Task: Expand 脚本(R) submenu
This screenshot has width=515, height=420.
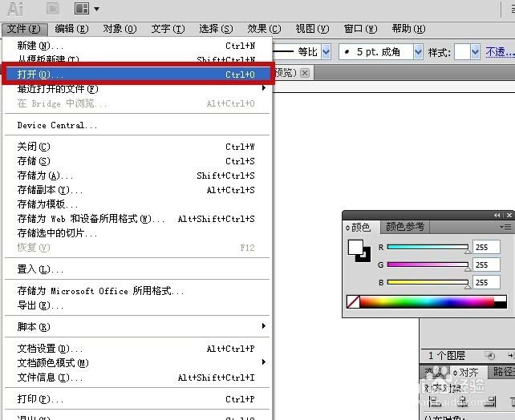Action: pyautogui.click(x=137, y=327)
